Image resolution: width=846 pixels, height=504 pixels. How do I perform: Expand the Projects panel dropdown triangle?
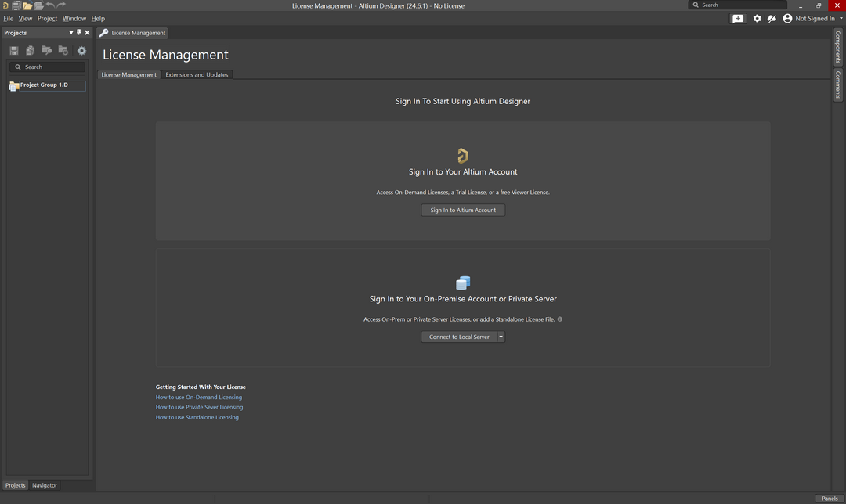pyautogui.click(x=70, y=33)
